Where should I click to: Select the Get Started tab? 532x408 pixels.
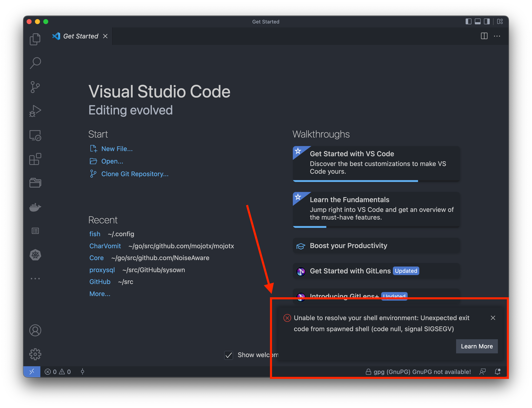[80, 36]
